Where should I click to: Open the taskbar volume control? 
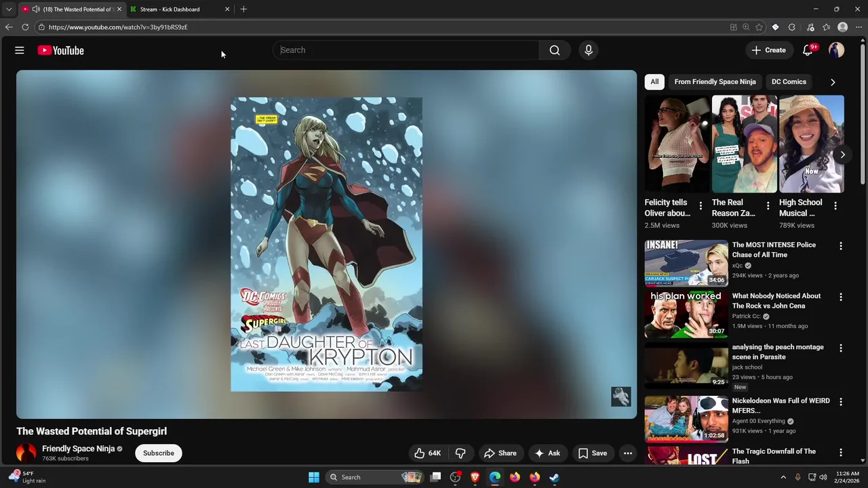pyautogui.click(x=825, y=477)
